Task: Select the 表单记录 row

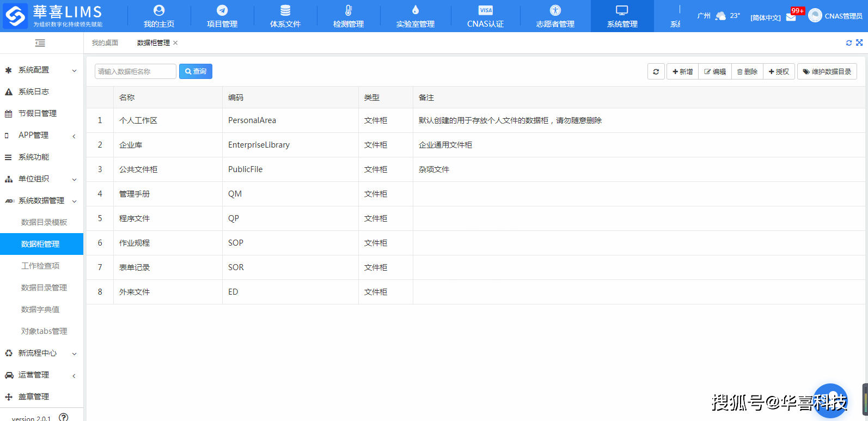Action: [476, 267]
